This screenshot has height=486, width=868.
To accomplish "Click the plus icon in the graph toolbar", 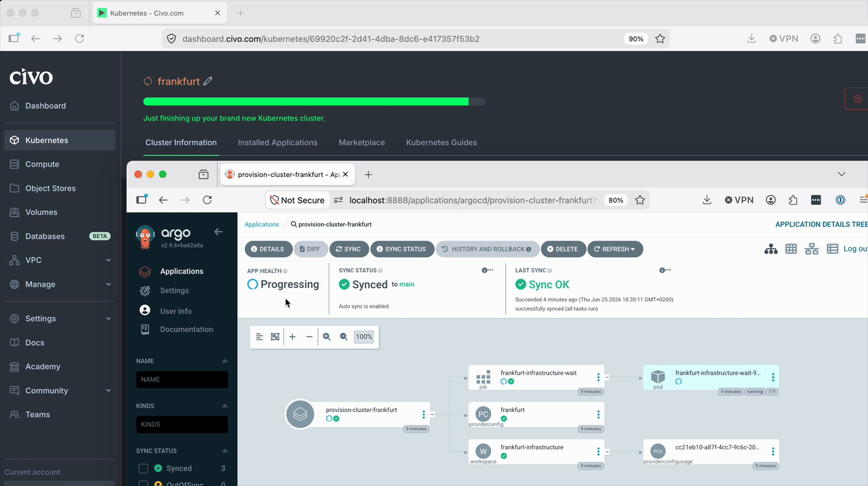I will 292,337.
